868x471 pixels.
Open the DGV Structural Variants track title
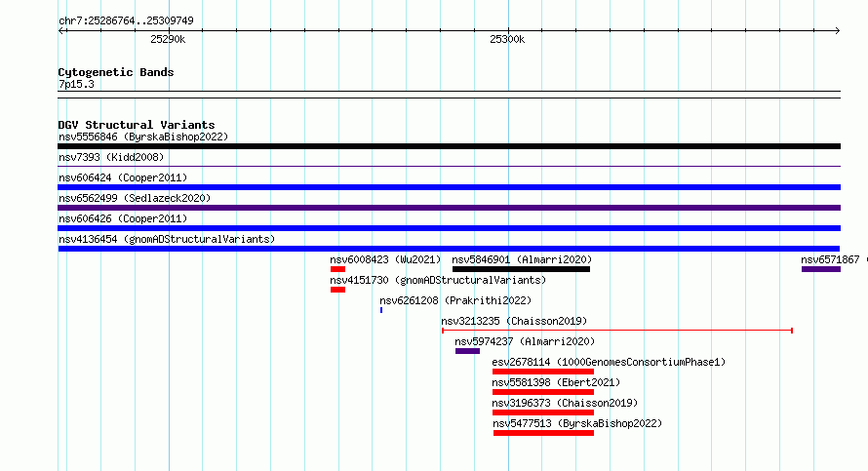[137, 125]
